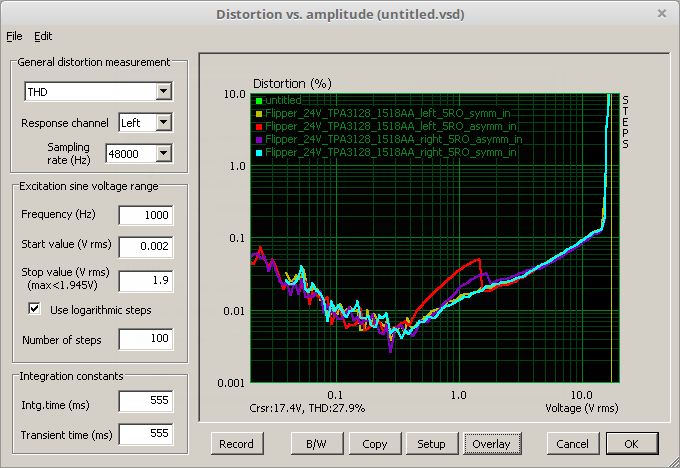
Task: Click the Number of steps field
Action: tap(145, 340)
